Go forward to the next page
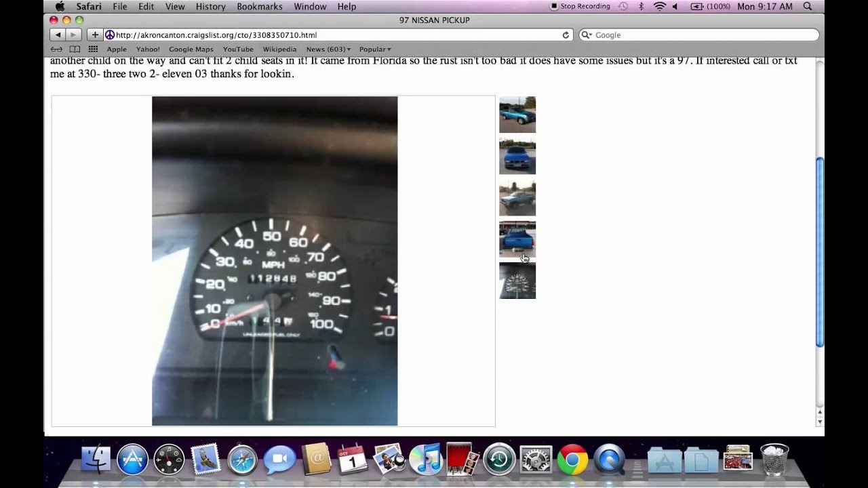Image resolution: width=868 pixels, height=488 pixels. [73, 35]
